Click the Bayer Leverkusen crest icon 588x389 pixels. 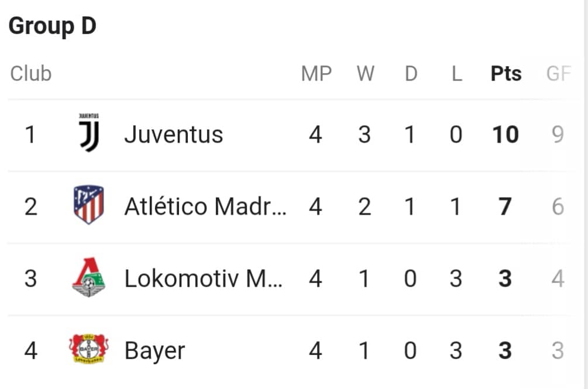tap(89, 349)
